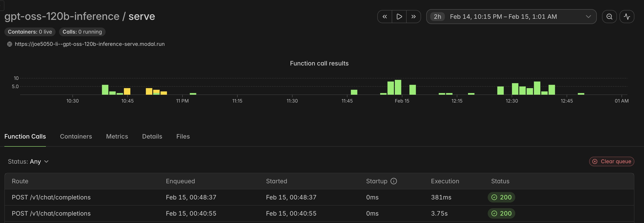Viewport: 644px width, 223px height.
Task: Clear the function call queue
Action: click(x=611, y=161)
